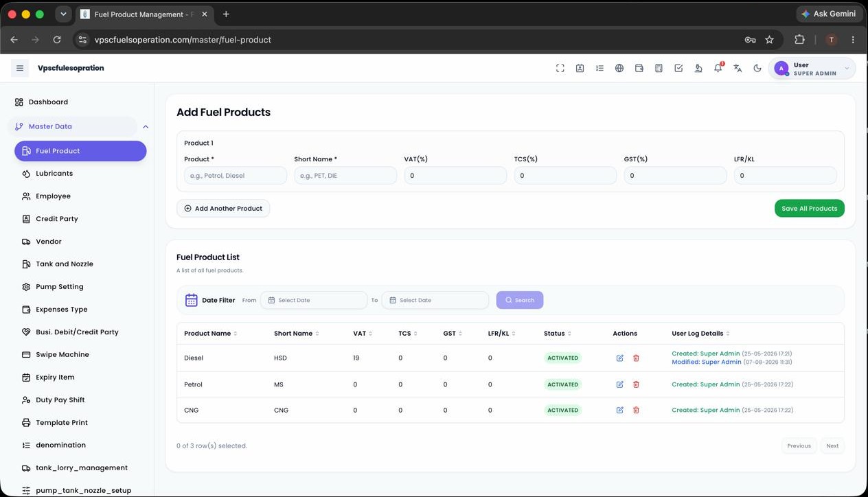
Task: Open the notifications bell
Action: click(x=718, y=68)
